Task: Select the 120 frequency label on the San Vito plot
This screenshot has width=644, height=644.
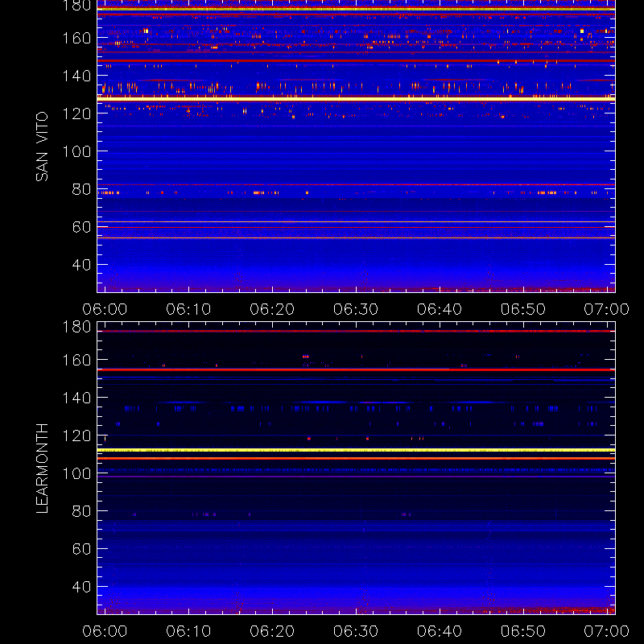Action: 76,114
